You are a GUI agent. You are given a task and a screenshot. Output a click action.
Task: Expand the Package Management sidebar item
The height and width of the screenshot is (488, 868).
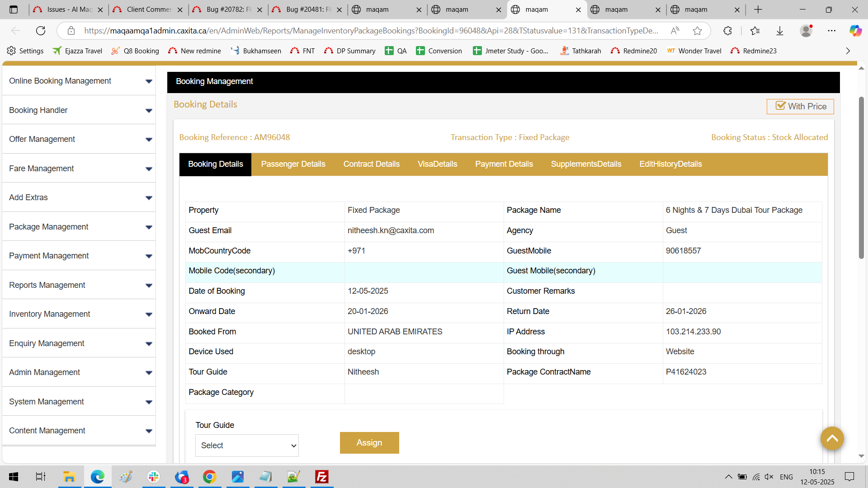pos(79,227)
